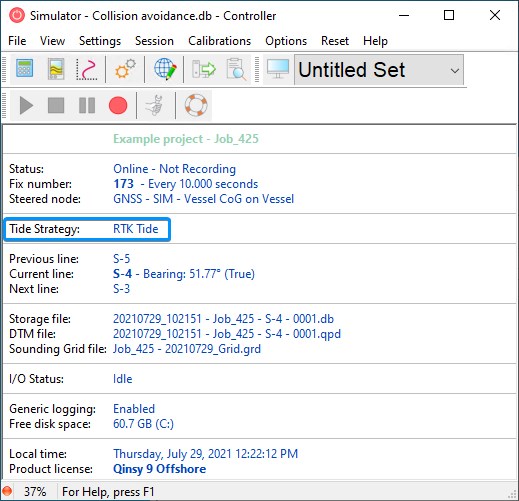Click the hand with wrench icon
This screenshot has height=501, width=519.
click(x=156, y=105)
